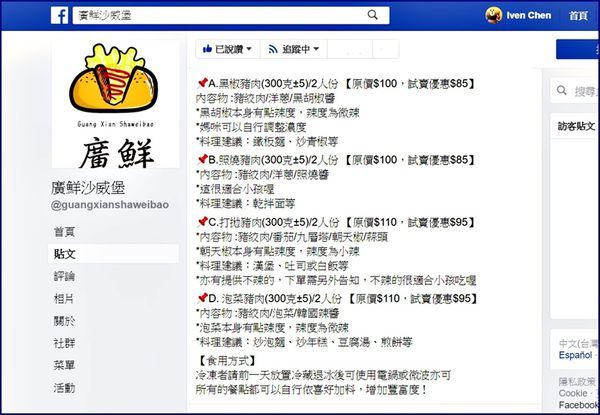Expand the 追蹤中 dropdown arrow

click(x=316, y=49)
